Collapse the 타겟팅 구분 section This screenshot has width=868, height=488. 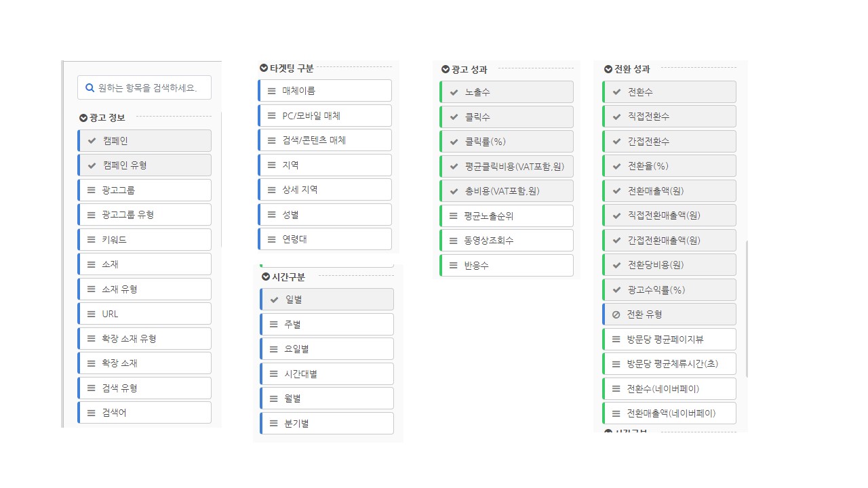(x=264, y=68)
